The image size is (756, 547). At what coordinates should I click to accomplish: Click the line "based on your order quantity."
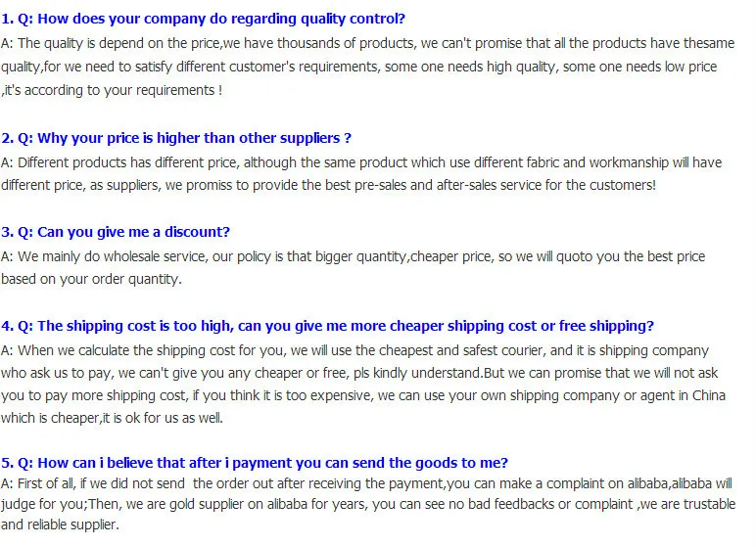[x=91, y=279]
